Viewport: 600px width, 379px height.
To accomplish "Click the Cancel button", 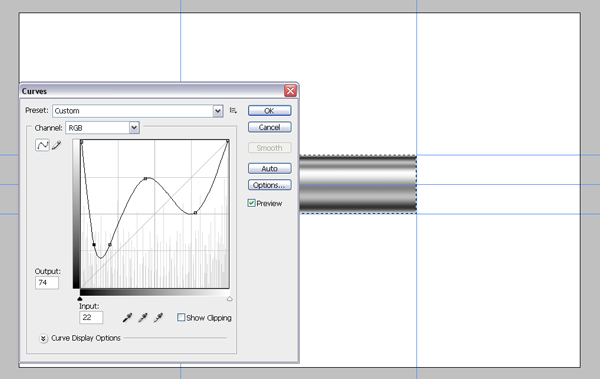I will pos(269,127).
